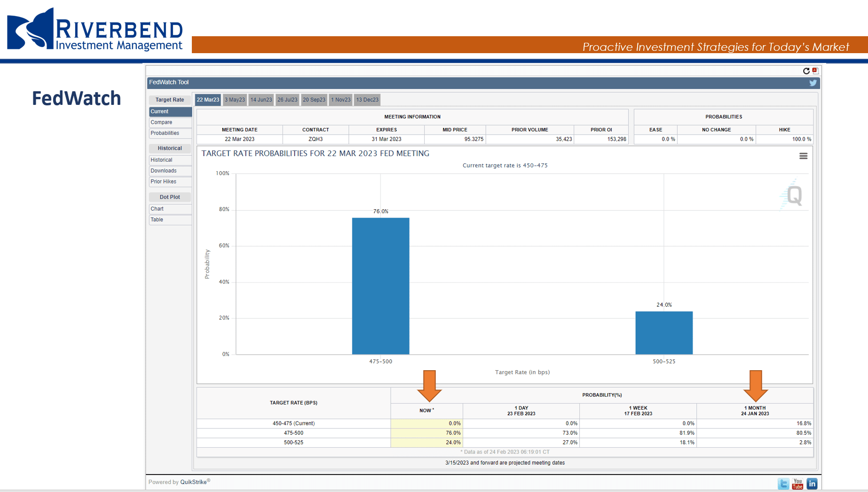The width and height of the screenshot is (868, 492).
Task: Click the refresh icon above FedWatch Tool
Action: coord(806,71)
